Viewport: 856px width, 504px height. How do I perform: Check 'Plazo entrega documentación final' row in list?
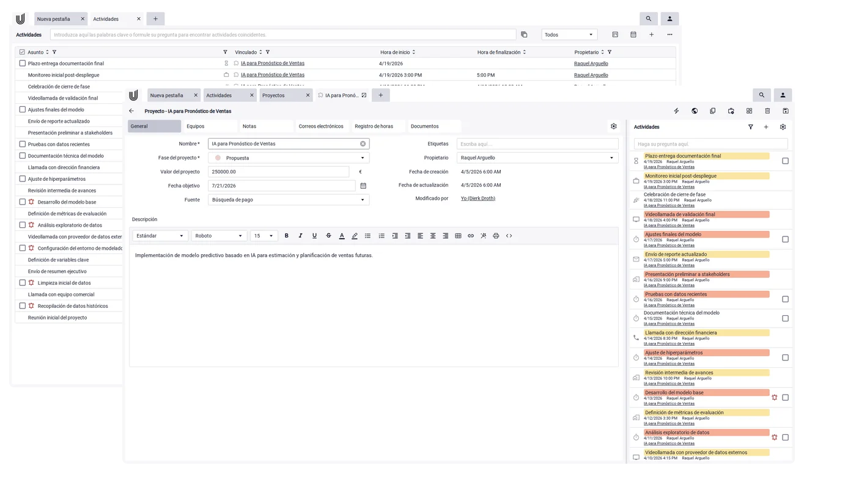(22, 63)
